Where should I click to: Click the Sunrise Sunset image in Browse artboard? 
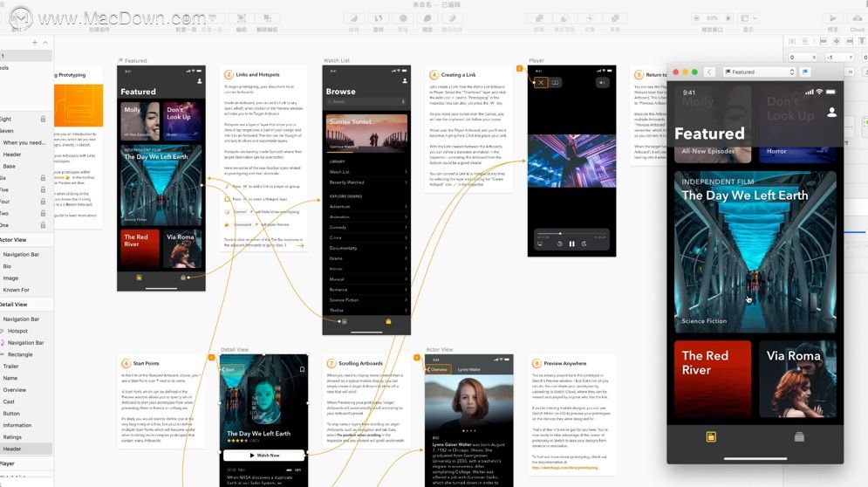click(366, 133)
